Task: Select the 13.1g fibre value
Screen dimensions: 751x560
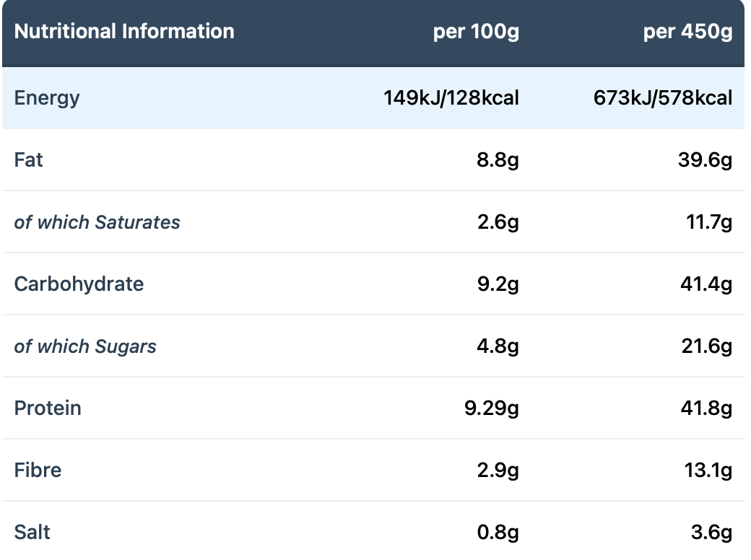Action: (708, 471)
